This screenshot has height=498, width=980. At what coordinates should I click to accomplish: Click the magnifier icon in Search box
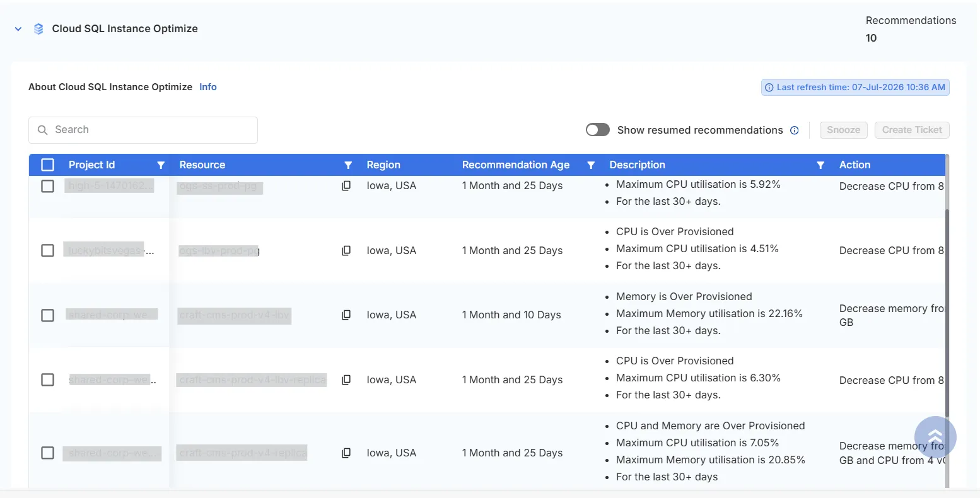click(x=43, y=130)
